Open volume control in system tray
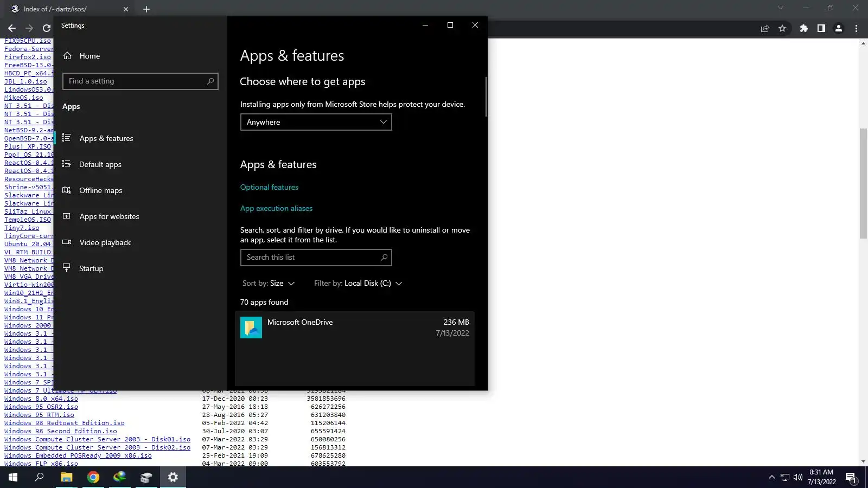The height and width of the screenshot is (488, 868). coord(798,477)
